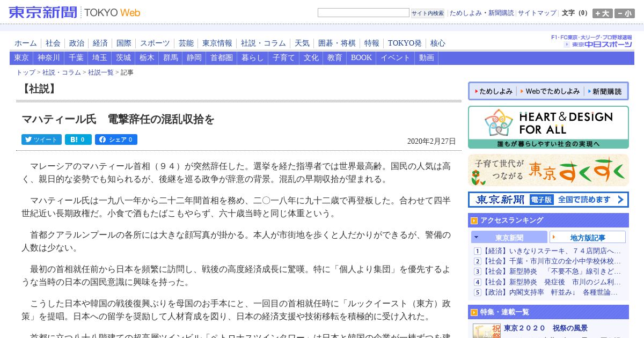This screenshot has height=338, width=644.
Task: Select 暮らし in the blue bar
Action: tap(253, 58)
